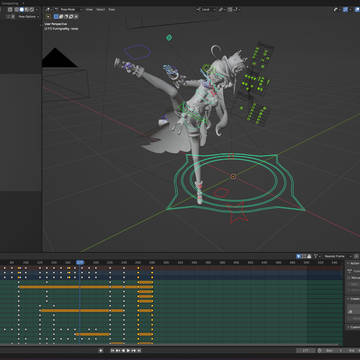Open the View menu in viewport header

(x=89, y=10)
